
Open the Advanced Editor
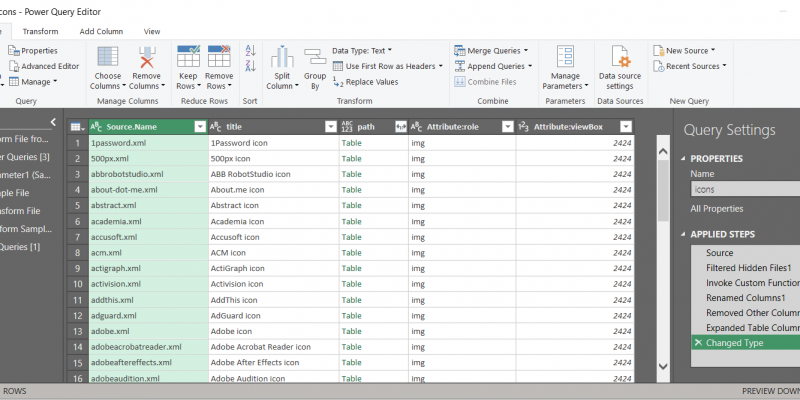tap(44, 66)
